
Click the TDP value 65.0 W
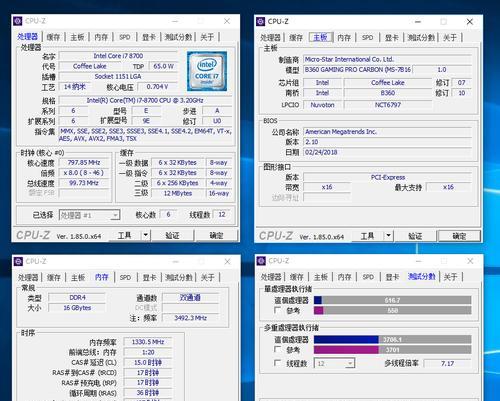point(163,66)
